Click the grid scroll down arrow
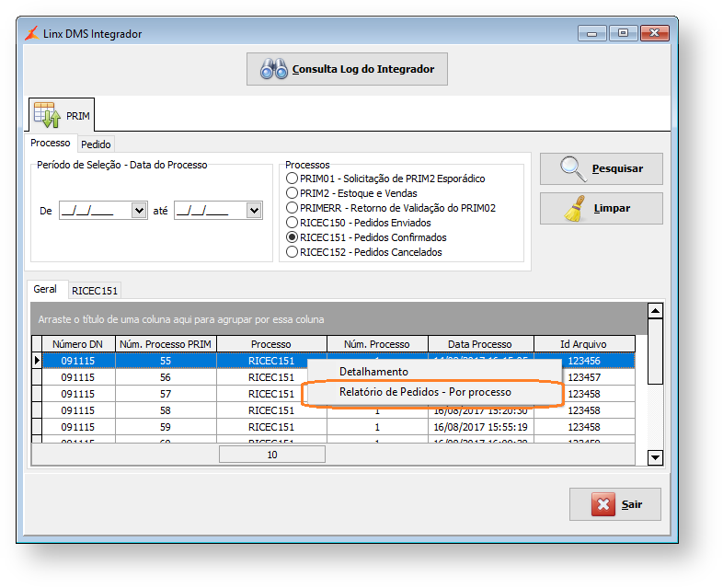 (x=655, y=457)
